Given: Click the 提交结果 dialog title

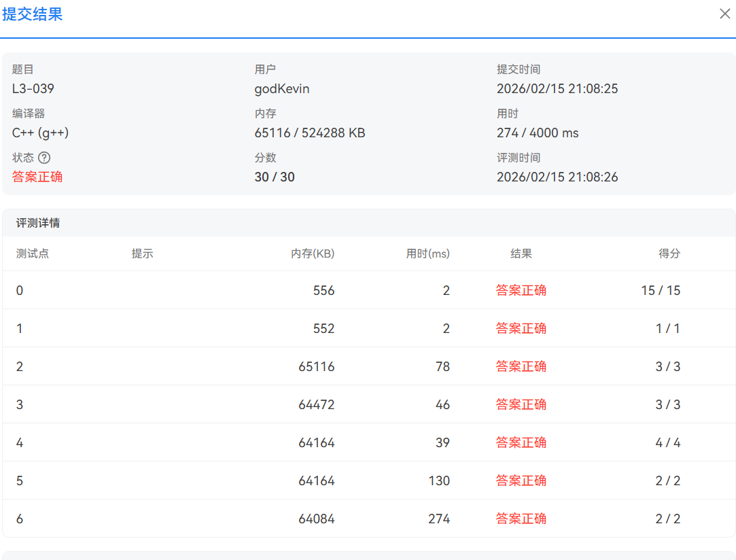Looking at the screenshot, I should [x=33, y=14].
